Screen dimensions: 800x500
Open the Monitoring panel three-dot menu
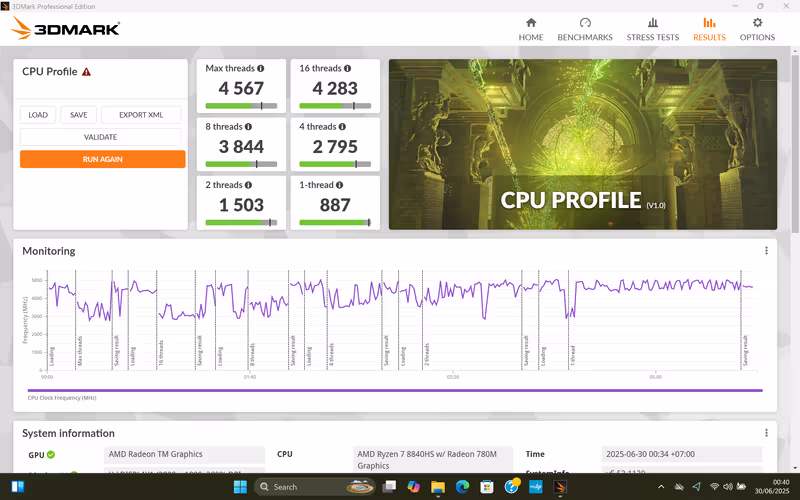tap(767, 251)
